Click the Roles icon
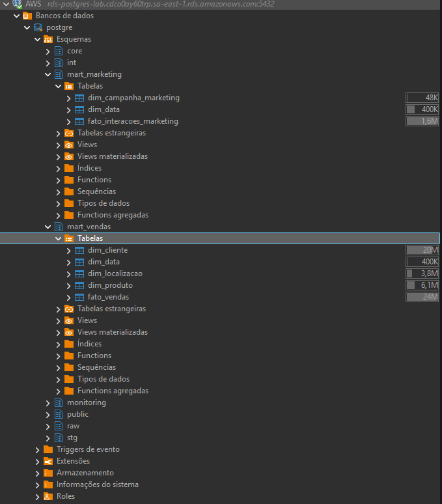This screenshot has width=442, height=504. pos(48,496)
